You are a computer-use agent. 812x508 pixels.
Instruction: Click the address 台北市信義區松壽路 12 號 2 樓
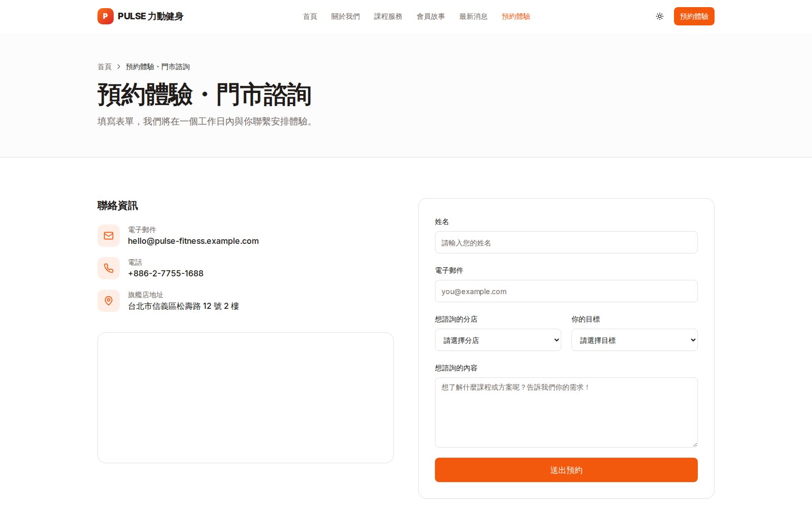pos(183,306)
